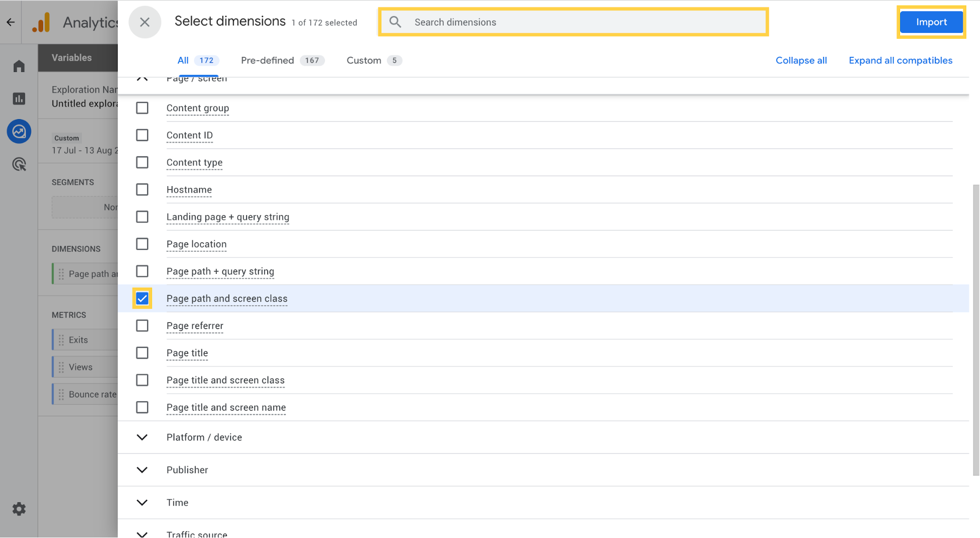Enable the Page title checkbox
980x538 pixels.
point(142,352)
